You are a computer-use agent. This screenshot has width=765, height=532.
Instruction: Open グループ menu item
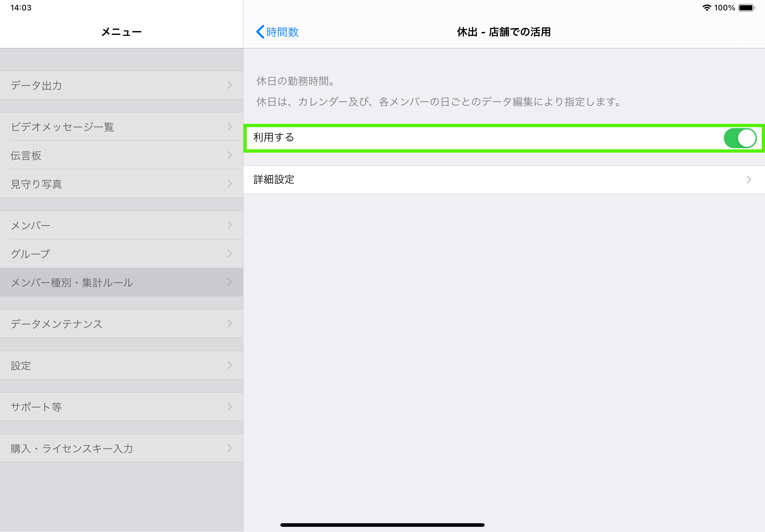coord(122,254)
